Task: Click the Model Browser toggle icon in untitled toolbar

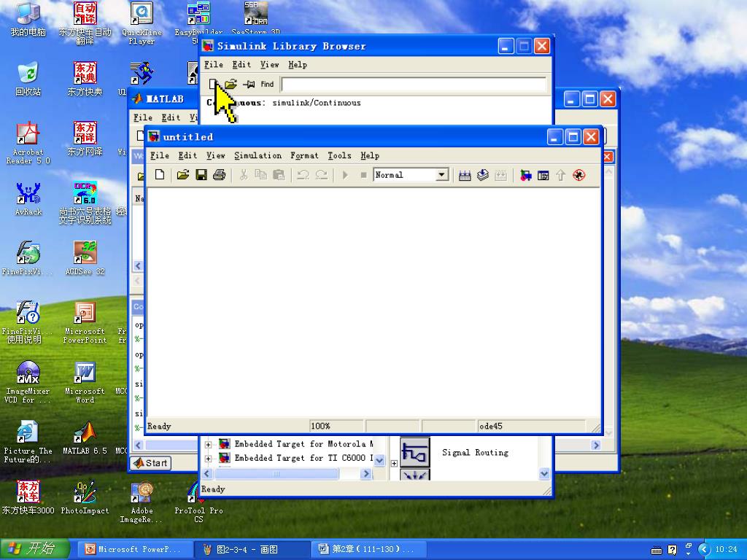Action: coord(543,175)
